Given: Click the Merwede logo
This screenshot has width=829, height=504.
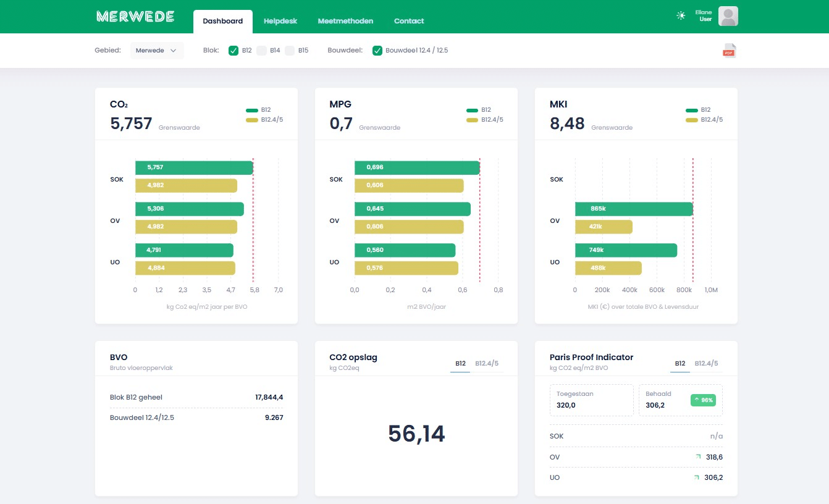Looking at the screenshot, I should pos(135,17).
